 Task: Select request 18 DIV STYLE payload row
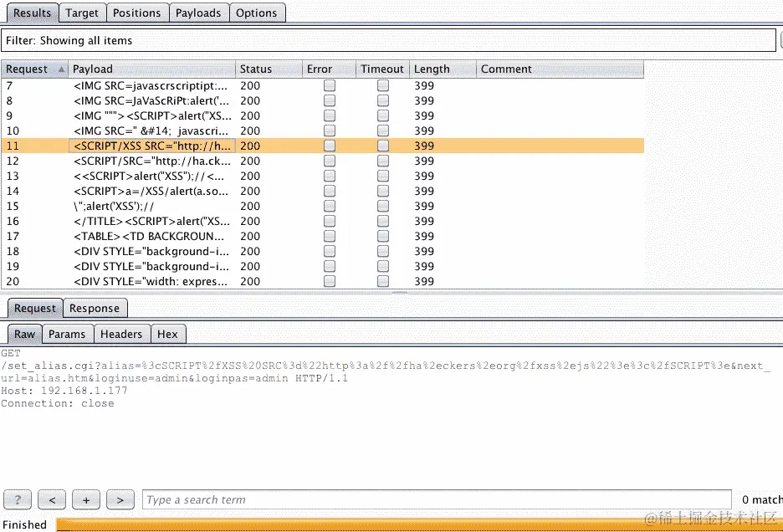tap(323, 251)
